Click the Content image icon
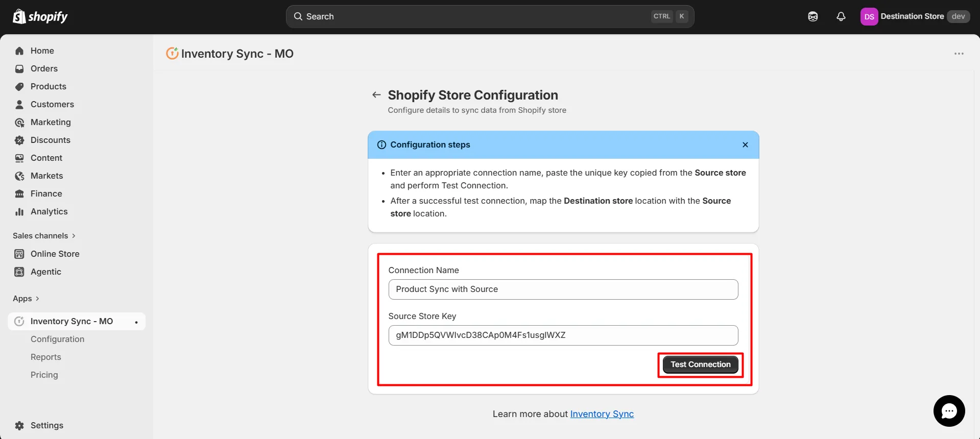This screenshot has height=439, width=980. 19,158
